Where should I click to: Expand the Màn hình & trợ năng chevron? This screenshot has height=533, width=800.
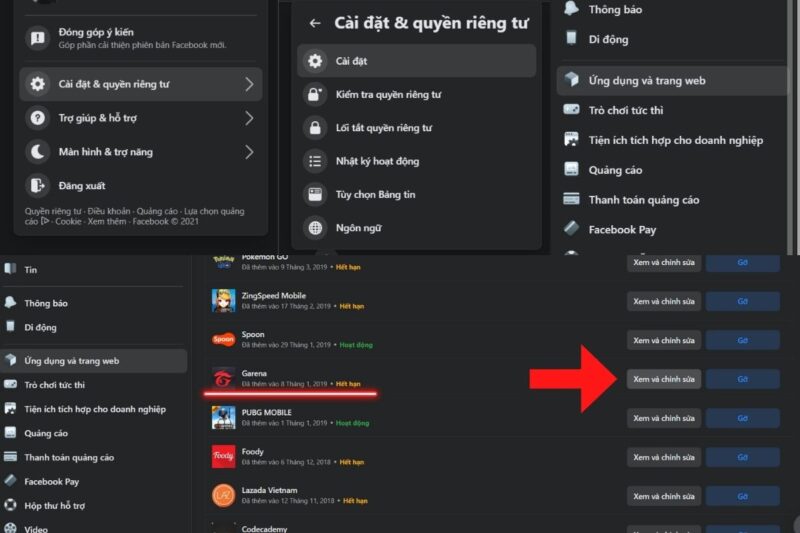pos(249,152)
